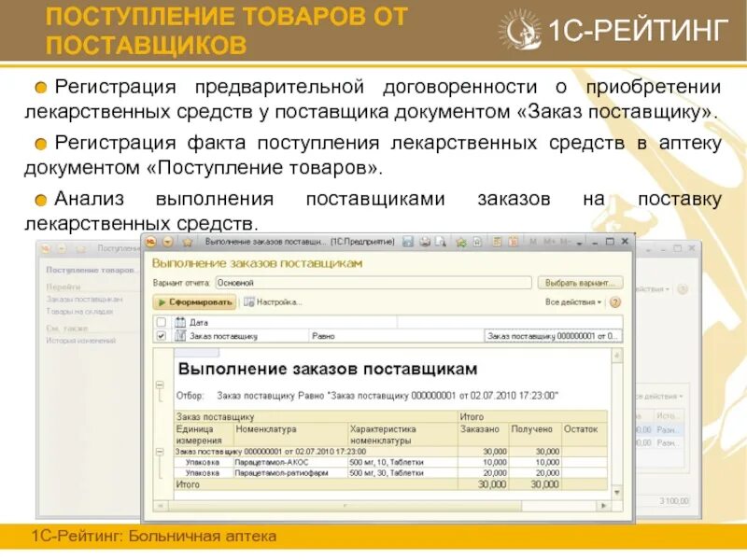747x560 pixels.
Task: Open Товары на складах link in the background window
Action: click(x=79, y=312)
